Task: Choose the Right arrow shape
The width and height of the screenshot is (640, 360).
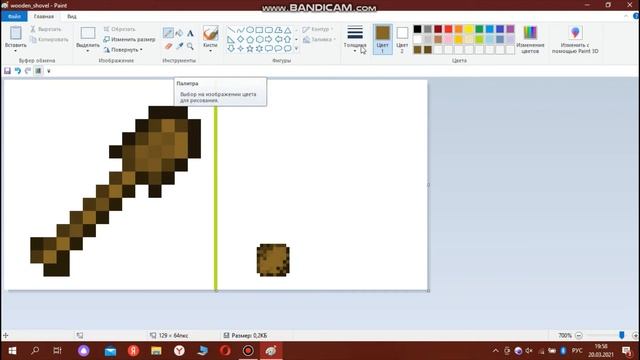Action: 269,40
